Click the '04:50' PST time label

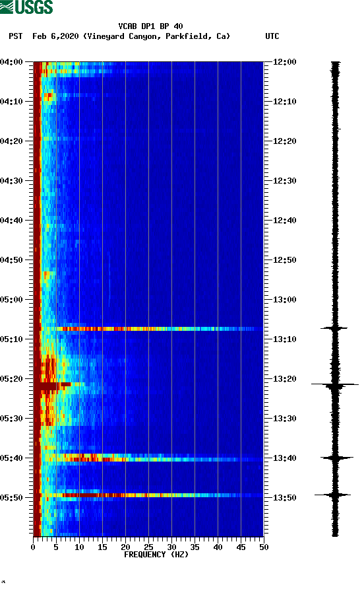11,260
